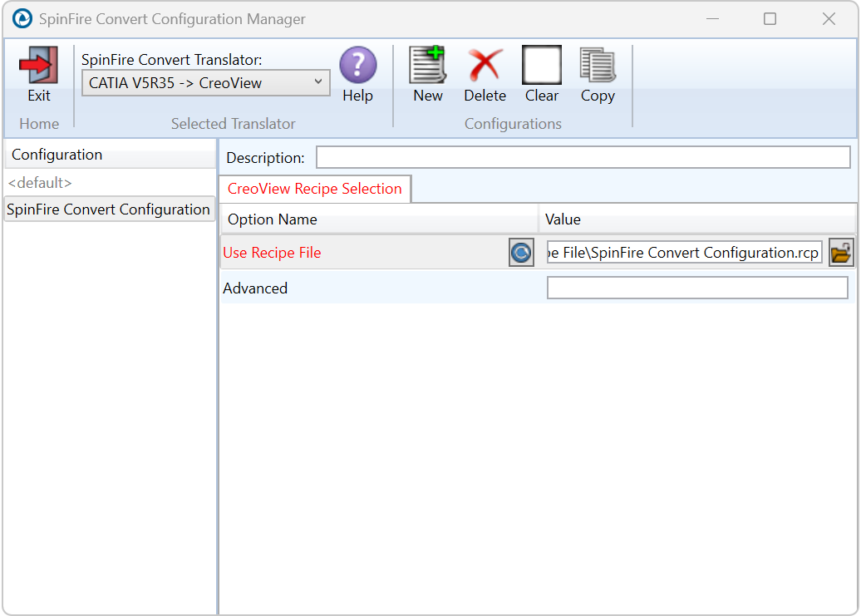The width and height of the screenshot is (861, 616).
Task: Click the Configuration list header
Action: tap(110, 155)
